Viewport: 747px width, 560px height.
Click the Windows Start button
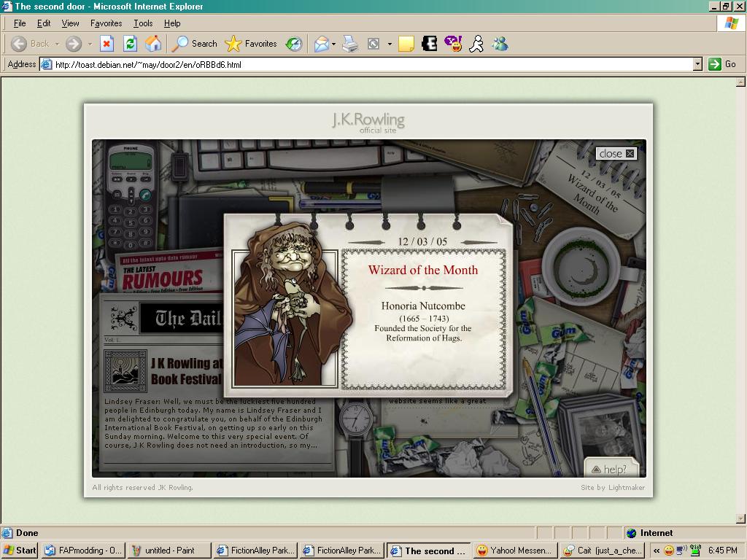(20, 551)
